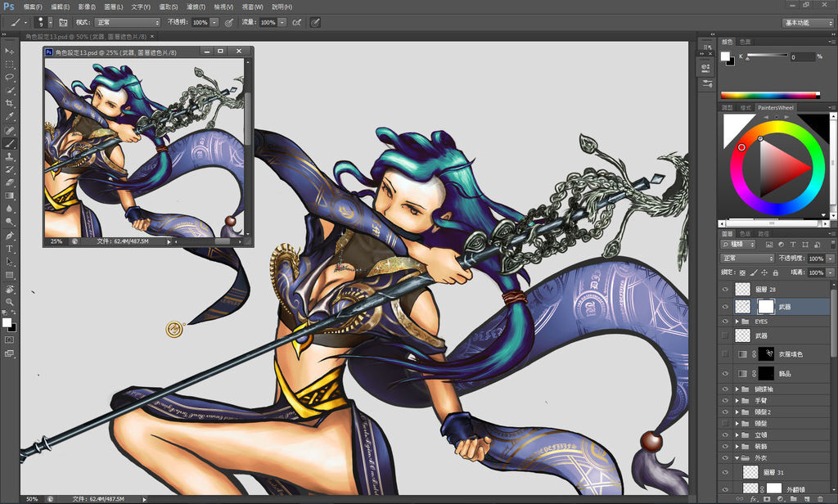Image resolution: width=838 pixels, height=504 pixels.
Task: Select the Zoom tool in toolbox
Action: coord(10,302)
